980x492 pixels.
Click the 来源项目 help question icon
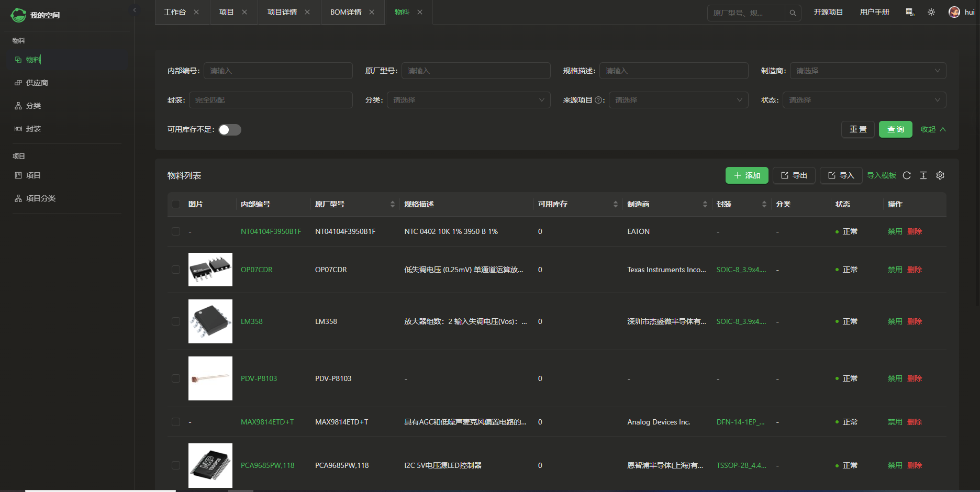click(x=598, y=100)
